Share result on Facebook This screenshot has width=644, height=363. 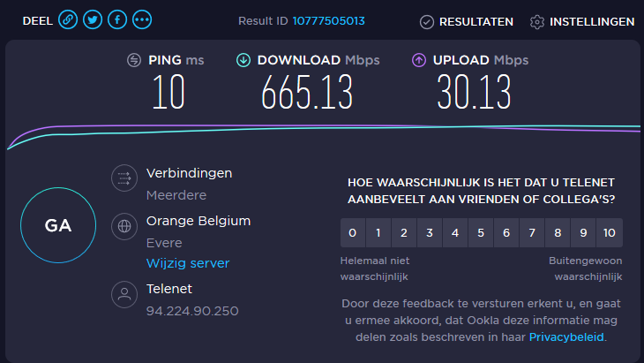click(117, 19)
